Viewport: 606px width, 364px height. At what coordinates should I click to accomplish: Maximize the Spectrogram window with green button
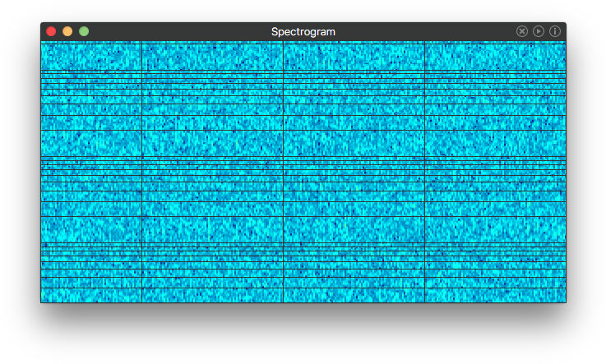[84, 31]
